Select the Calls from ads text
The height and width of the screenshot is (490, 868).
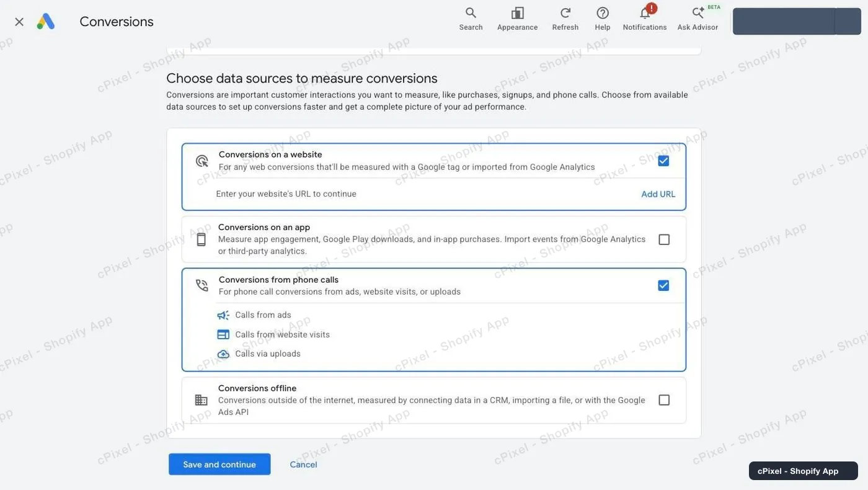tap(263, 315)
